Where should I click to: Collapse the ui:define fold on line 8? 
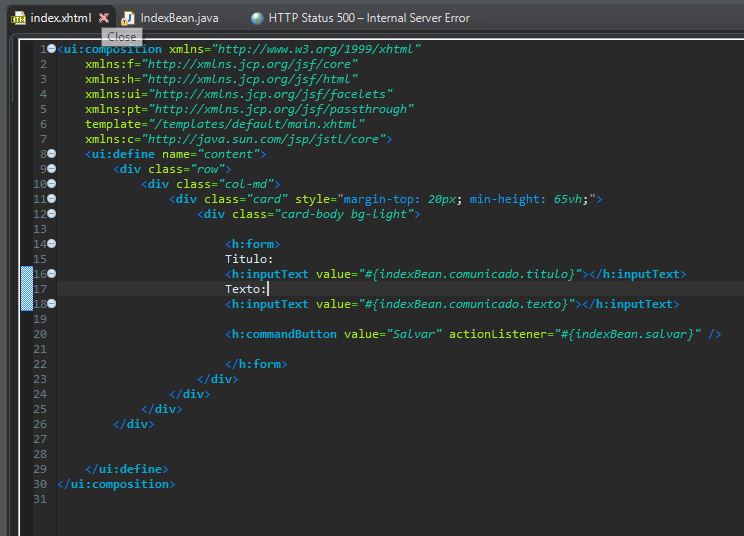click(x=51, y=153)
